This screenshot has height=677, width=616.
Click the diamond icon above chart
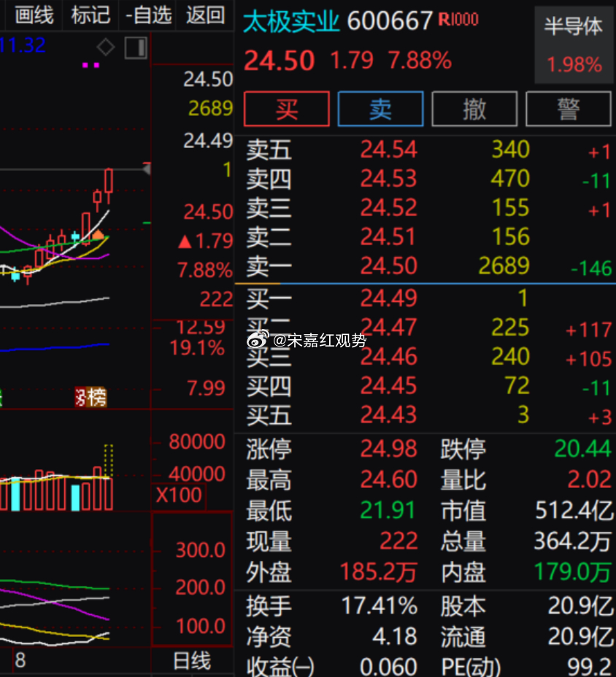point(106,47)
